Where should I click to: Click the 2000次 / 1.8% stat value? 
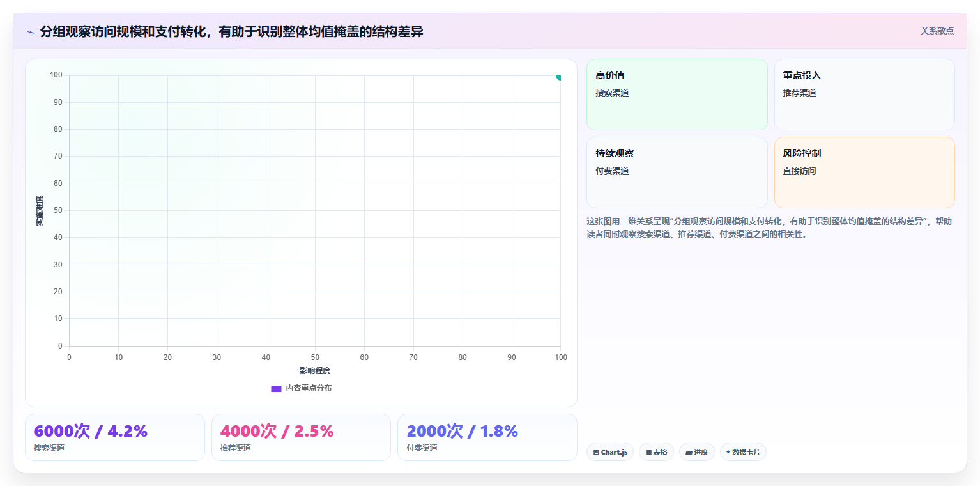click(x=463, y=431)
